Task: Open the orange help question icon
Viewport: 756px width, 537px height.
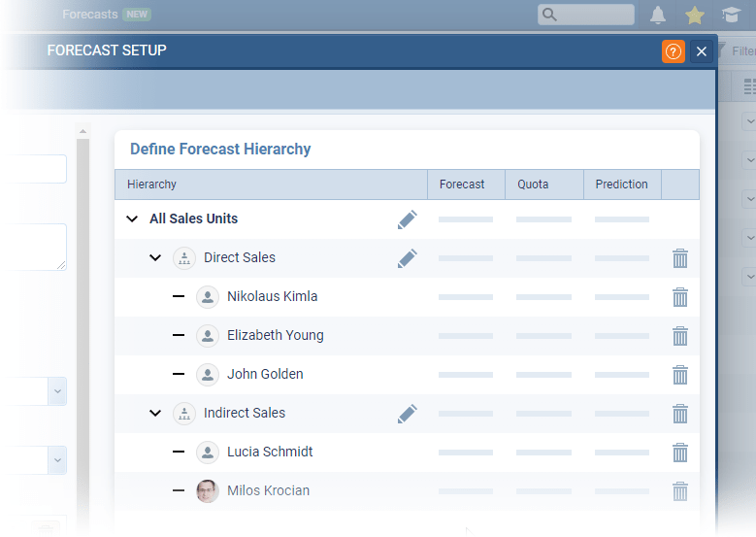Action: pyautogui.click(x=674, y=51)
